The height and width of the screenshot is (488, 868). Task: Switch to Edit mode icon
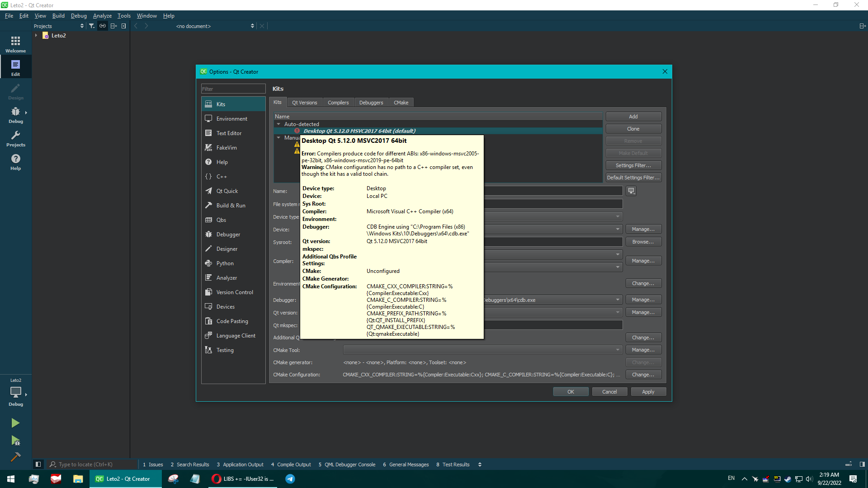[15, 68]
